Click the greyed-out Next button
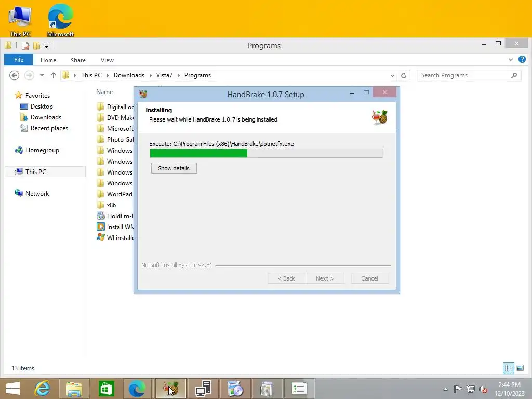The height and width of the screenshot is (399, 532). pyautogui.click(x=325, y=278)
